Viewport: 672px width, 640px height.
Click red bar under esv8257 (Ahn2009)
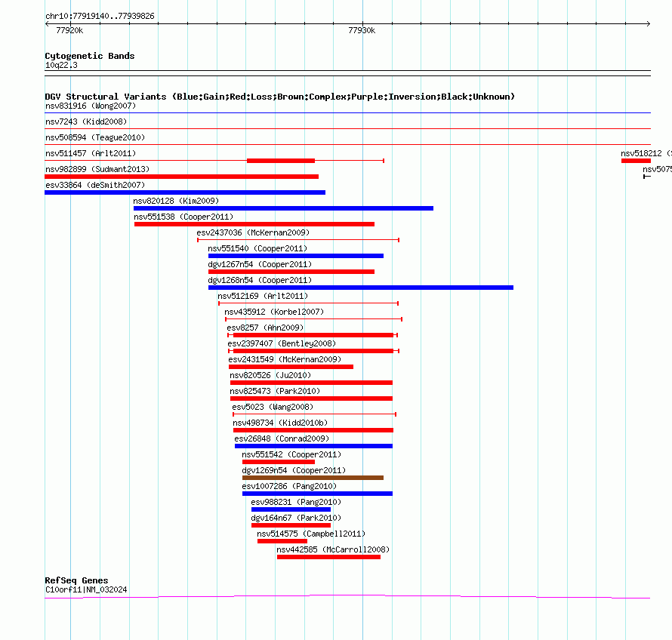[x=313, y=335]
